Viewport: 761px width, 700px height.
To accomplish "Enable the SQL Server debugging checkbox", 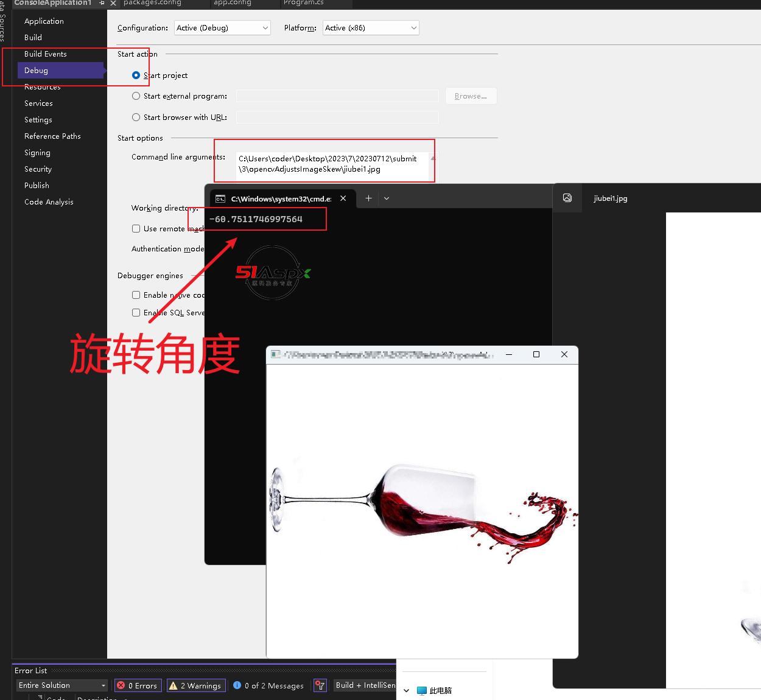I will click(136, 313).
